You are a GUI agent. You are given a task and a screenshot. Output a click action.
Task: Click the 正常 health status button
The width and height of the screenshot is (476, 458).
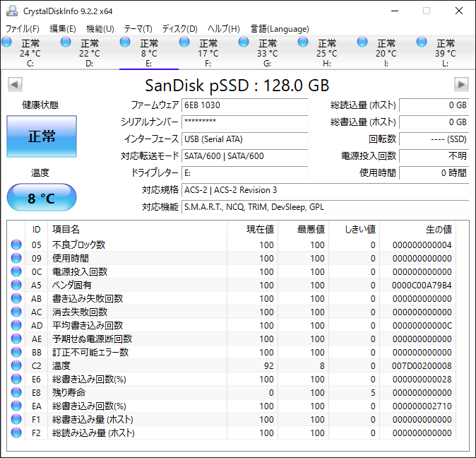[42, 136]
